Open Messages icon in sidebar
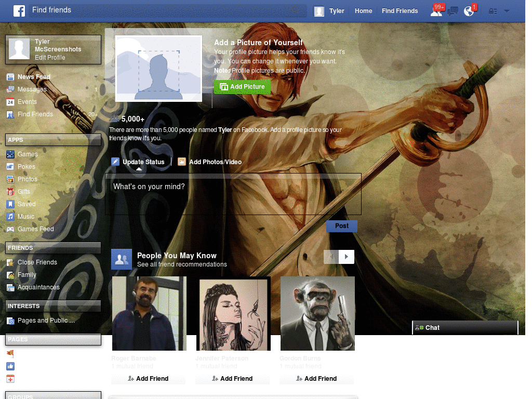Image resolution: width=532 pixels, height=399 pixels. 10,89
